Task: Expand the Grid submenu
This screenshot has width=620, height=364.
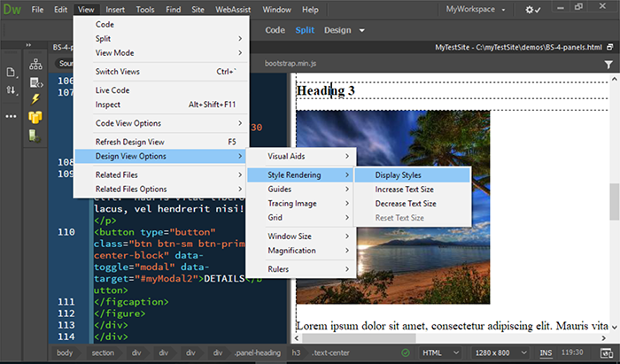Action: pos(301,217)
